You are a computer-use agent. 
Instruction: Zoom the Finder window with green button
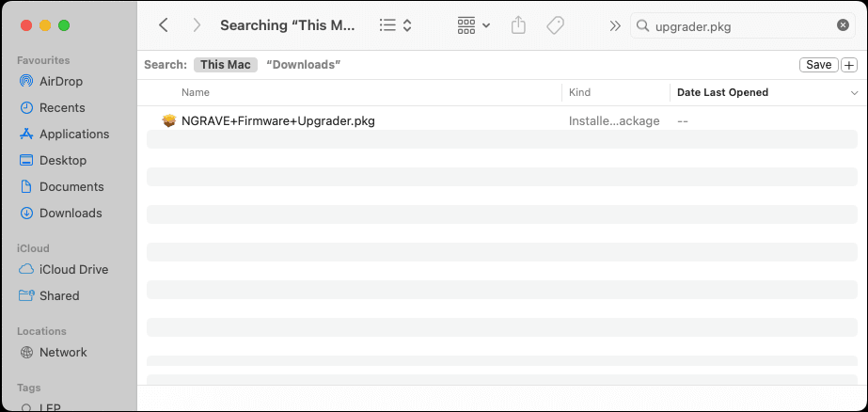64,25
